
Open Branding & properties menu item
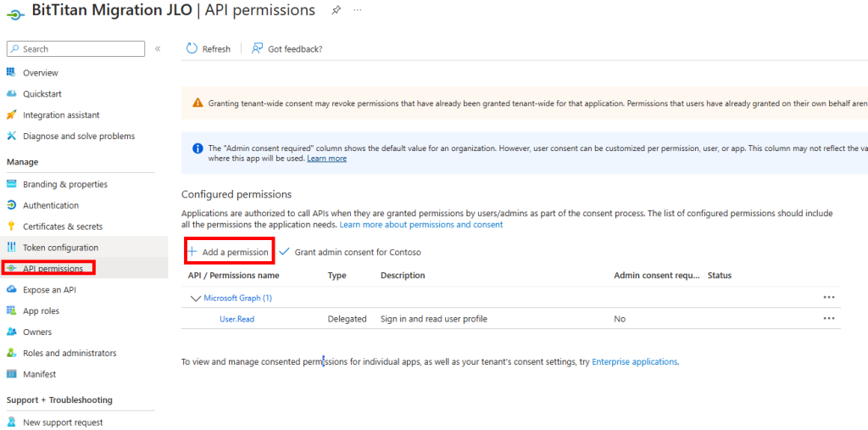coord(64,184)
